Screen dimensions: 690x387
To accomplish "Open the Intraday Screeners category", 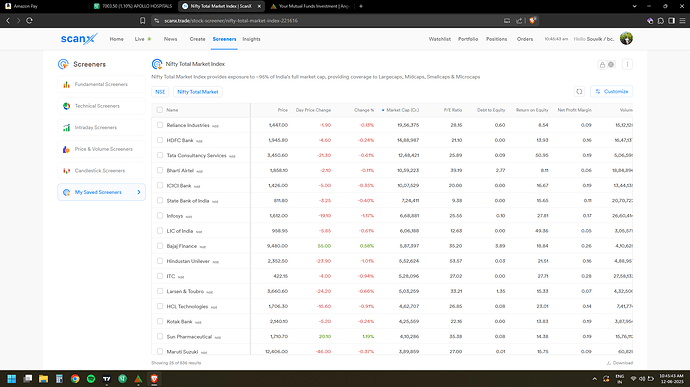I will click(101, 127).
